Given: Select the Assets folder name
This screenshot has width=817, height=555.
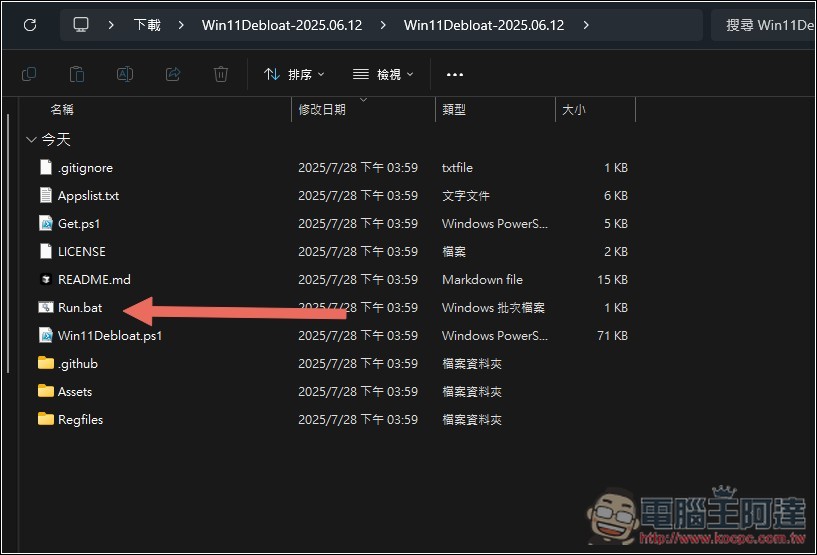Looking at the screenshot, I should click(75, 391).
